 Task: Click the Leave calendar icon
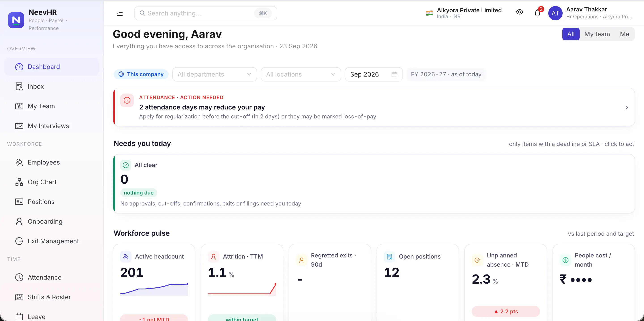[19, 317]
